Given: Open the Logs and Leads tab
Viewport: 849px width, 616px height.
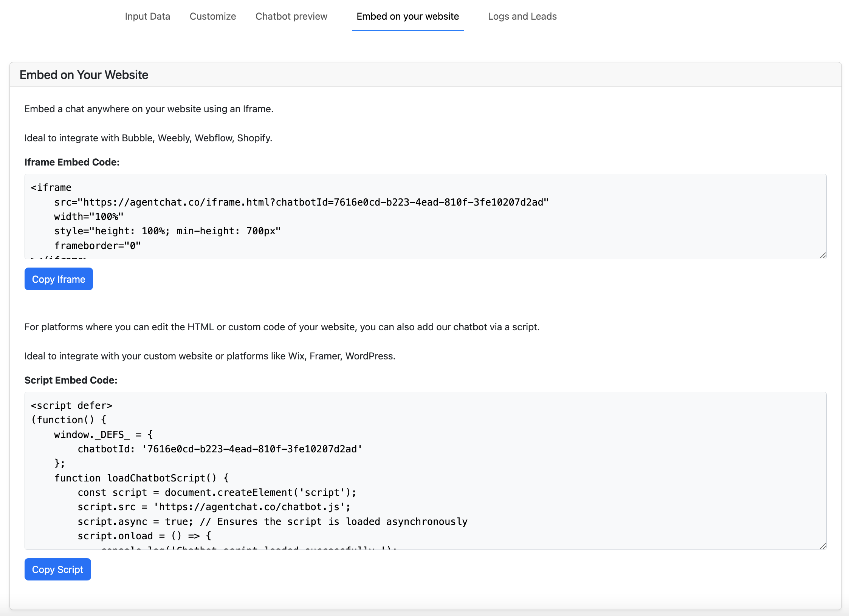Looking at the screenshot, I should (522, 16).
